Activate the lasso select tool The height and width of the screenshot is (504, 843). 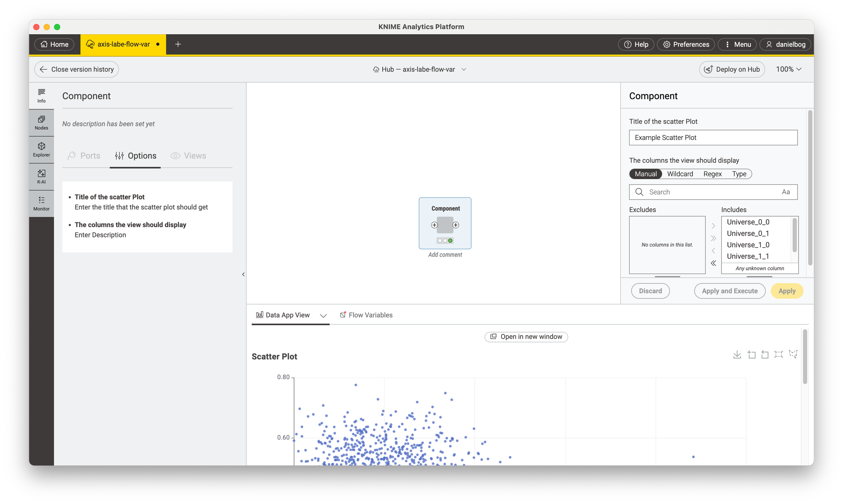tap(793, 354)
